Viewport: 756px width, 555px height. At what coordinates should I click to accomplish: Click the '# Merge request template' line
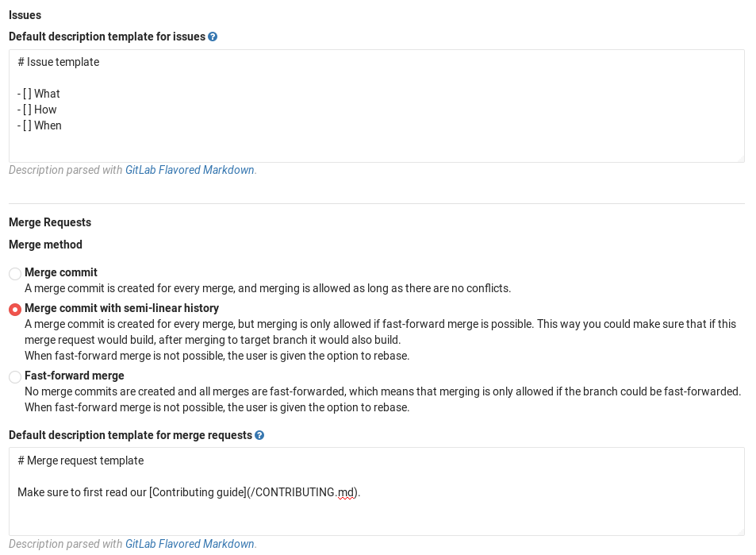(79, 461)
